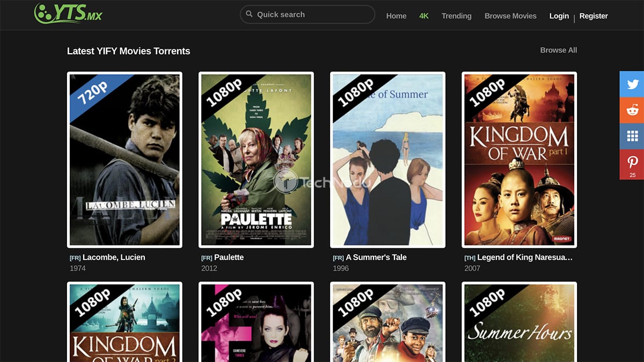644x362 pixels.
Task: Click the year 2012 text
Action: pyautogui.click(x=209, y=268)
